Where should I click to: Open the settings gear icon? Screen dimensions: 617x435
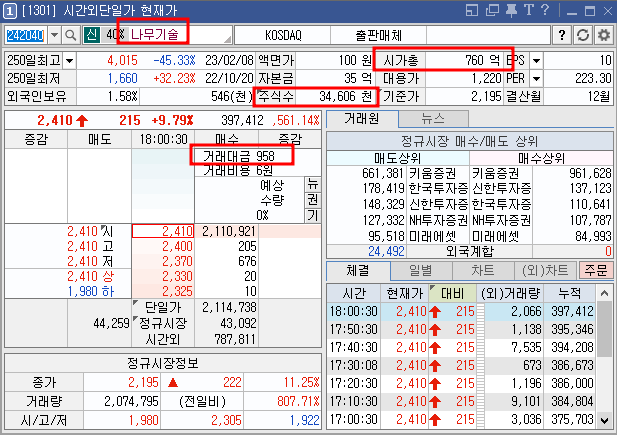click(604, 35)
